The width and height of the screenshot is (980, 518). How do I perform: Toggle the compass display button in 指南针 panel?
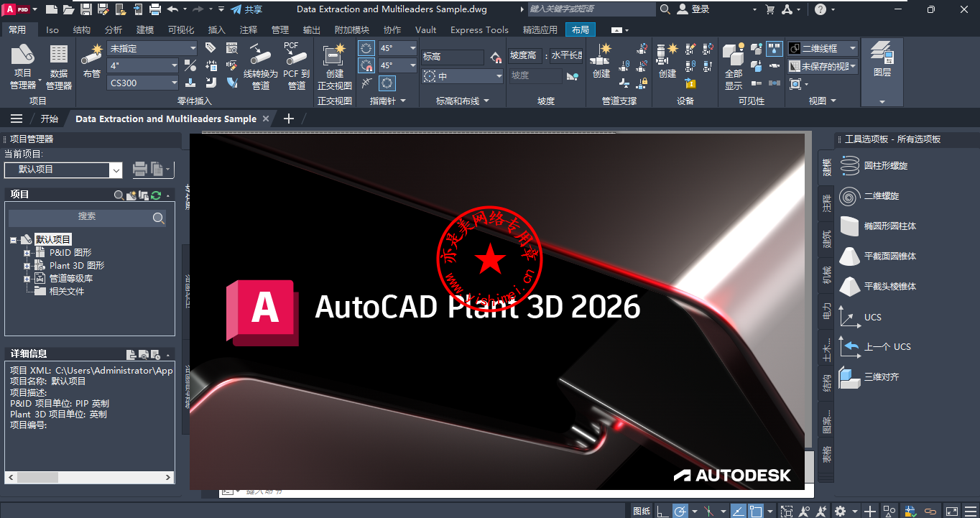387,83
